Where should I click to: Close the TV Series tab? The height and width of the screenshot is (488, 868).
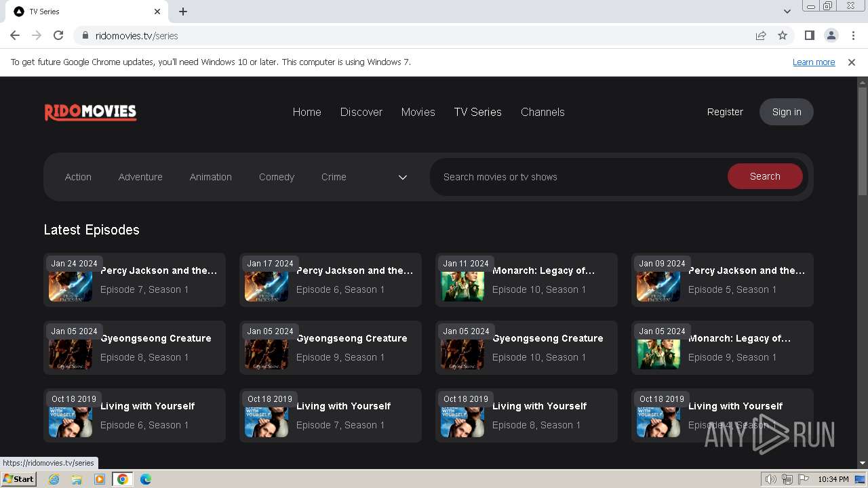(157, 12)
